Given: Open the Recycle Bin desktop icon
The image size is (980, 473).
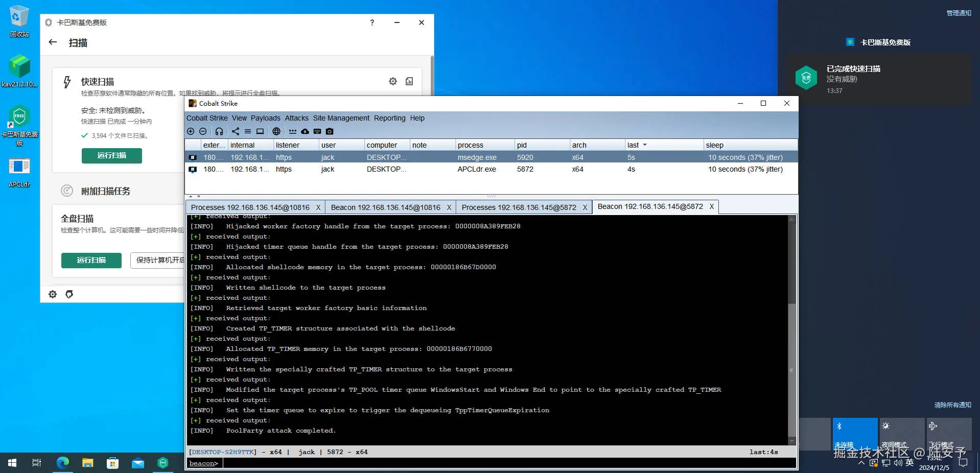Looking at the screenshot, I should [x=19, y=21].
